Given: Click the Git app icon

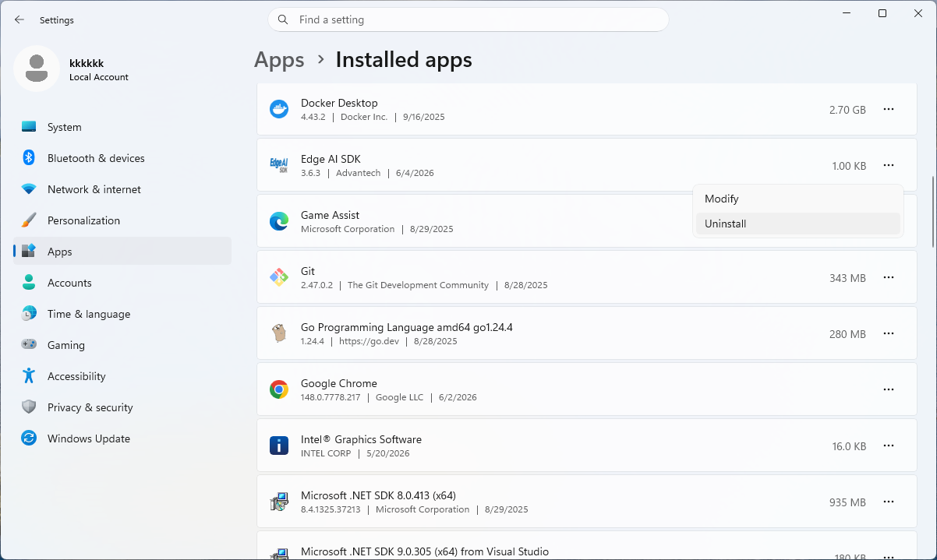Looking at the screenshot, I should pos(279,277).
